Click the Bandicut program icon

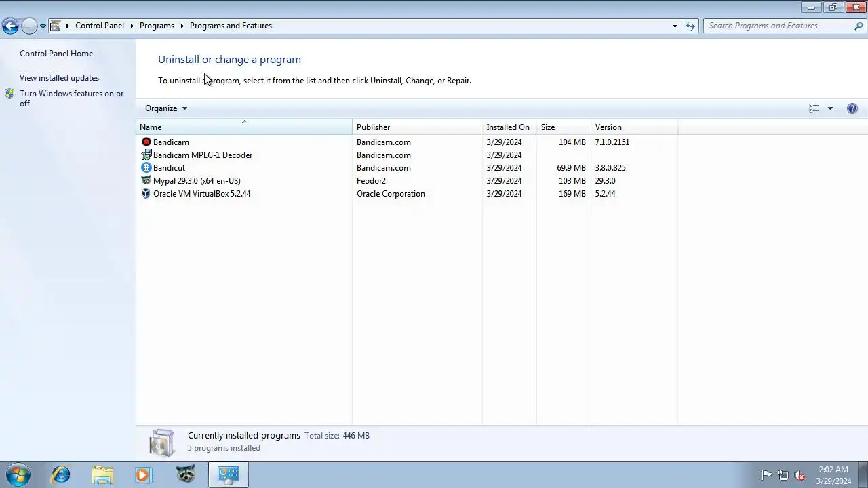[x=146, y=168]
